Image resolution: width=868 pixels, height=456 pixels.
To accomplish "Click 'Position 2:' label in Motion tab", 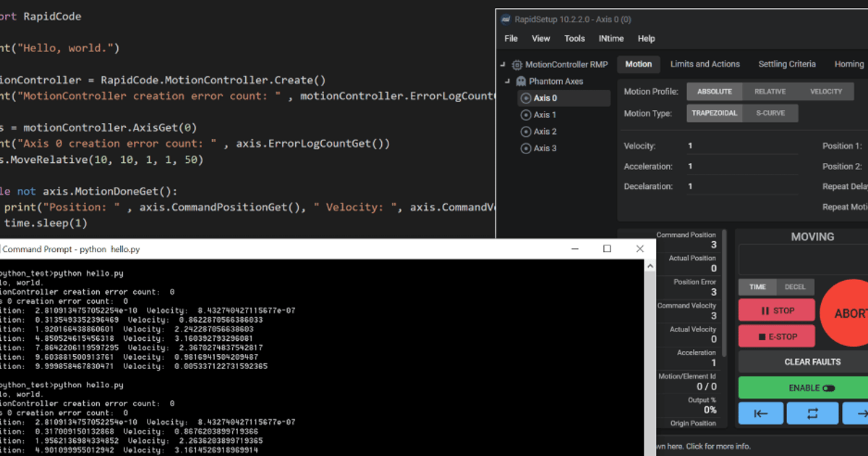I will point(842,166).
